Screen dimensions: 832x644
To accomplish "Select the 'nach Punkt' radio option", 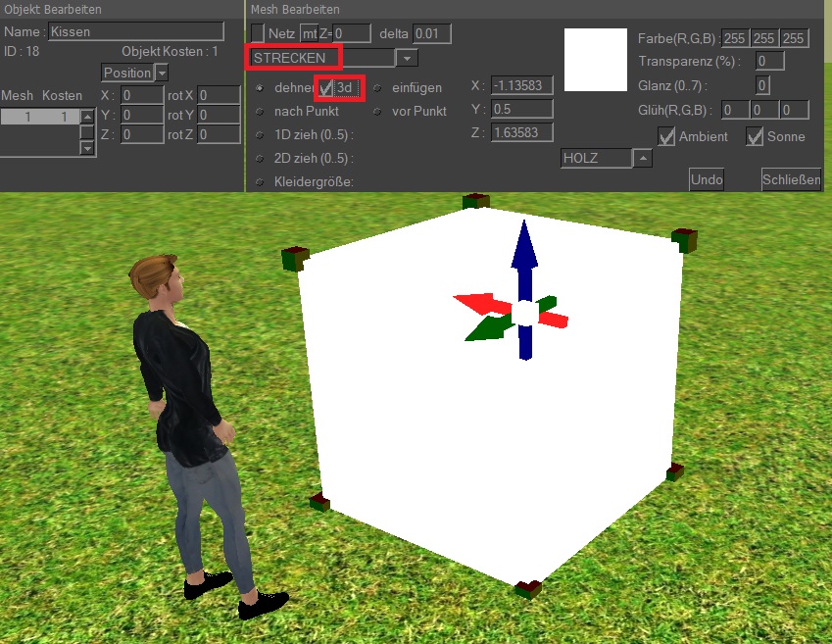I will point(260,112).
